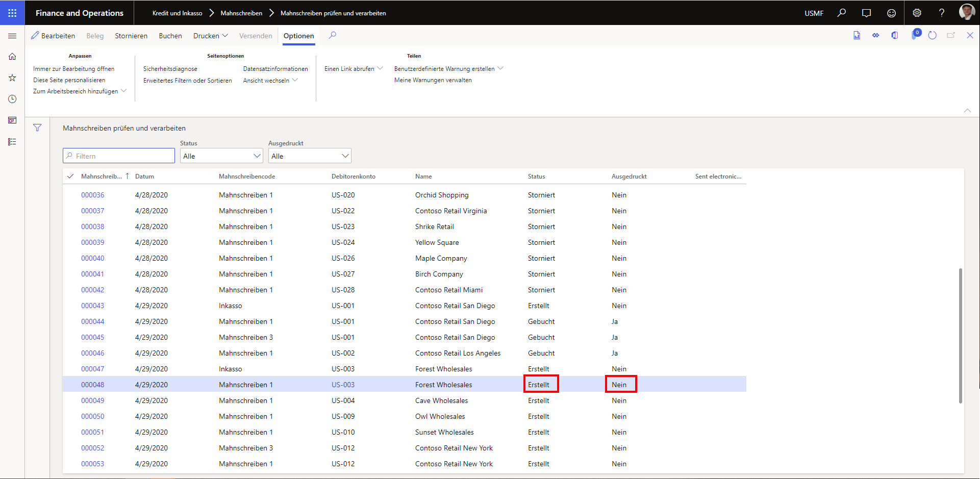This screenshot has width=980, height=479.
Task: Select row with Orchid Shopping
Action: click(404, 195)
